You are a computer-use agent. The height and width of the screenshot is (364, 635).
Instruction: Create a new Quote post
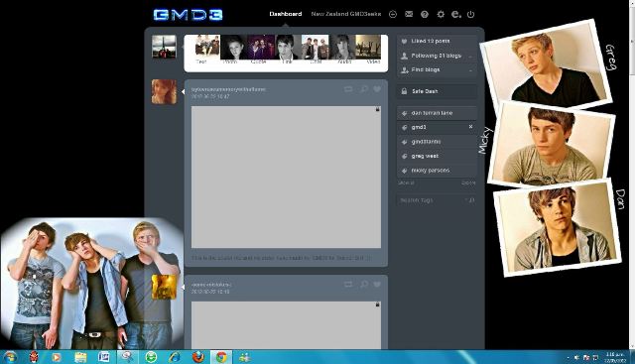261,50
